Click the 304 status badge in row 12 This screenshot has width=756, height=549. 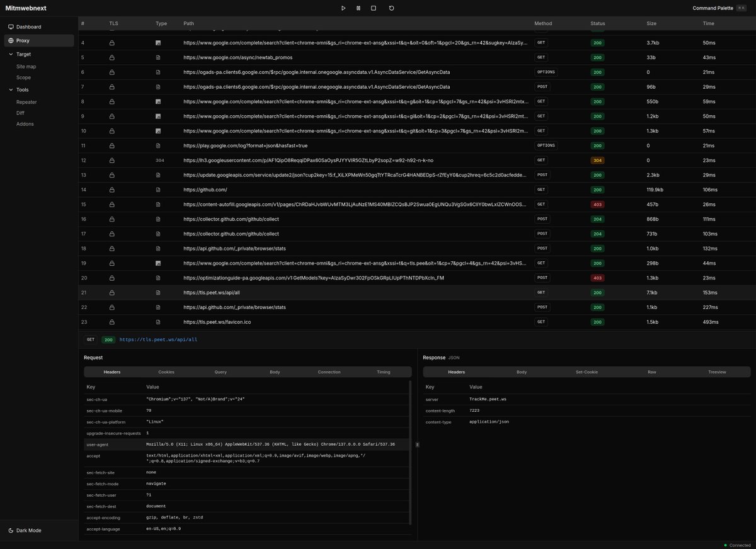(597, 160)
